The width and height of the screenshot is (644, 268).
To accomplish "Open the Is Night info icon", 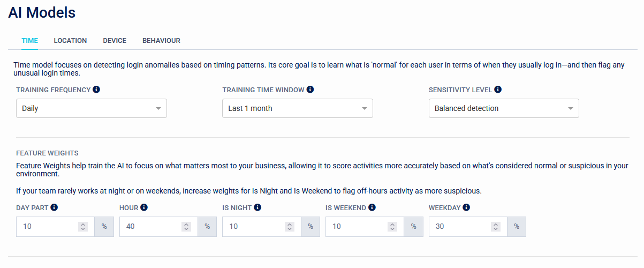I will pyautogui.click(x=257, y=207).
